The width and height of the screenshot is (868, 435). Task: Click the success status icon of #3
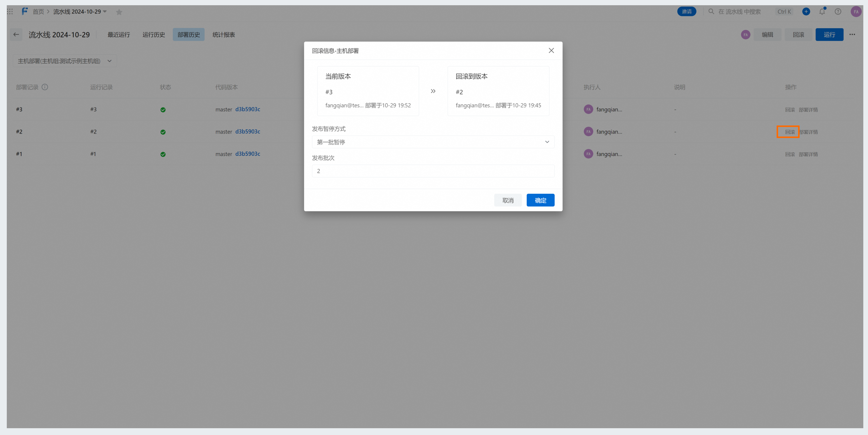point(163,110)
